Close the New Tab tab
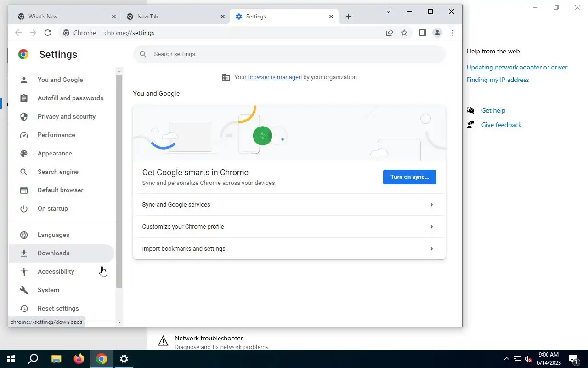This screenshot has height=368, width=588. coord(223,17)
